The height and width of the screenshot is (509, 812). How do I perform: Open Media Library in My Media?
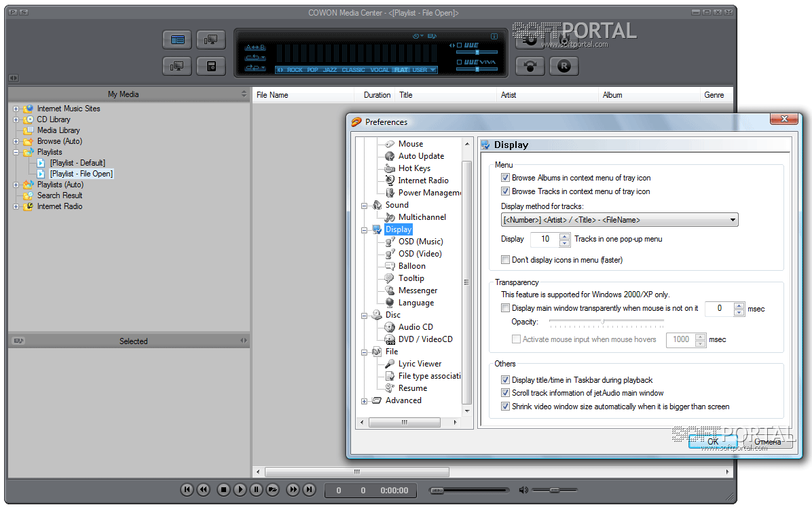coord(58,130)
